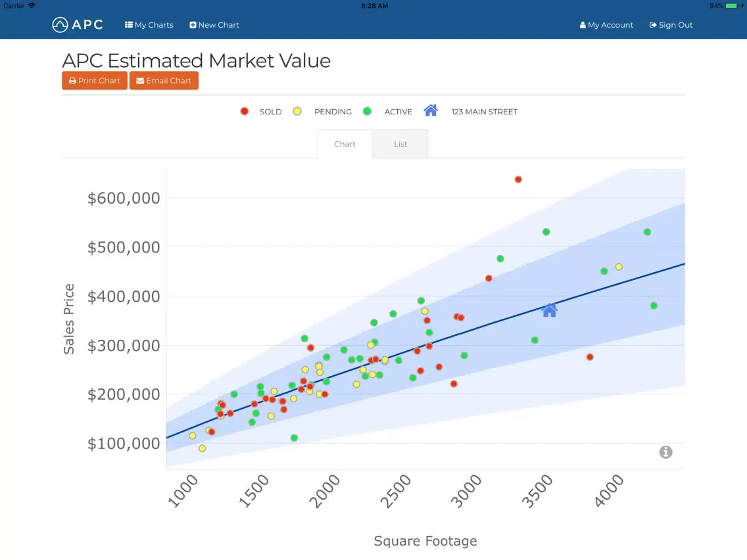Image resolution: width=747 pixels, height=560 pixels.
Task: Select the highest-priced red SOLD data point
Action: [x=518, y=179]
